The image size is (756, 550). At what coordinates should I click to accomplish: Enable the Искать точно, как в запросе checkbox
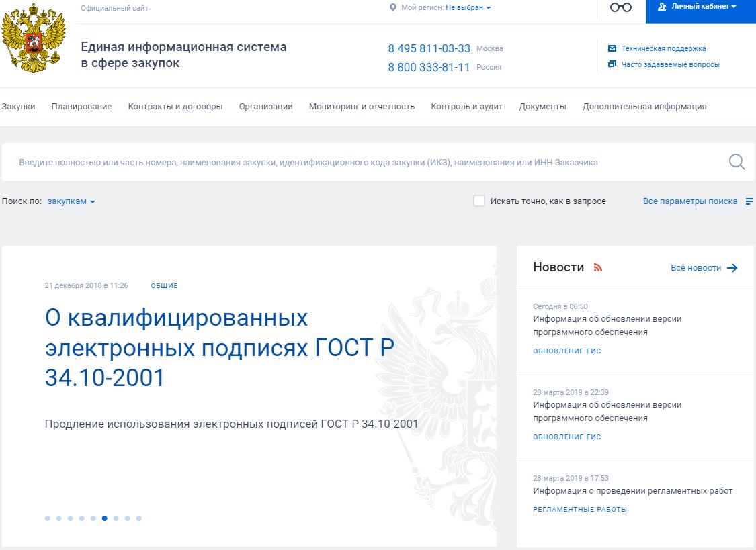(479, 201)
